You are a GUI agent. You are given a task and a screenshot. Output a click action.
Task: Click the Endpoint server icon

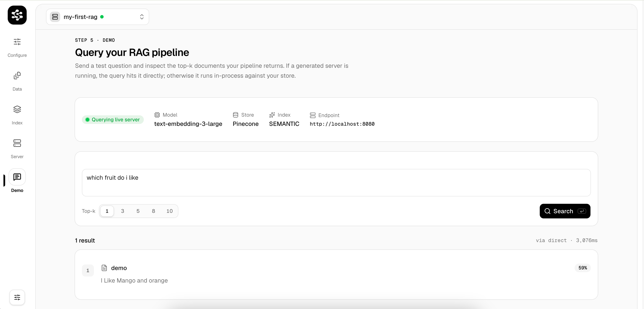pyautogui.click(x=313, y=115)
